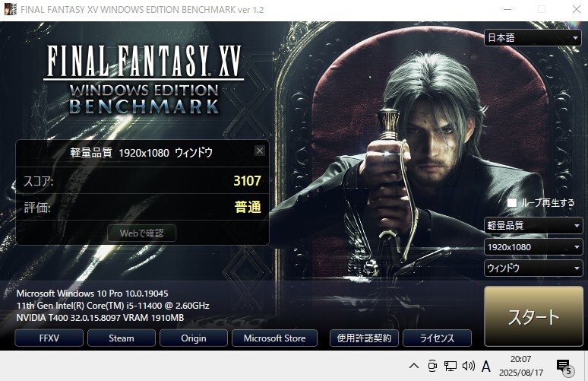Expand the ウィンドウ display mode dropdown
The height and width of the screenshot is (381, 588).
[x=533, y=268]
